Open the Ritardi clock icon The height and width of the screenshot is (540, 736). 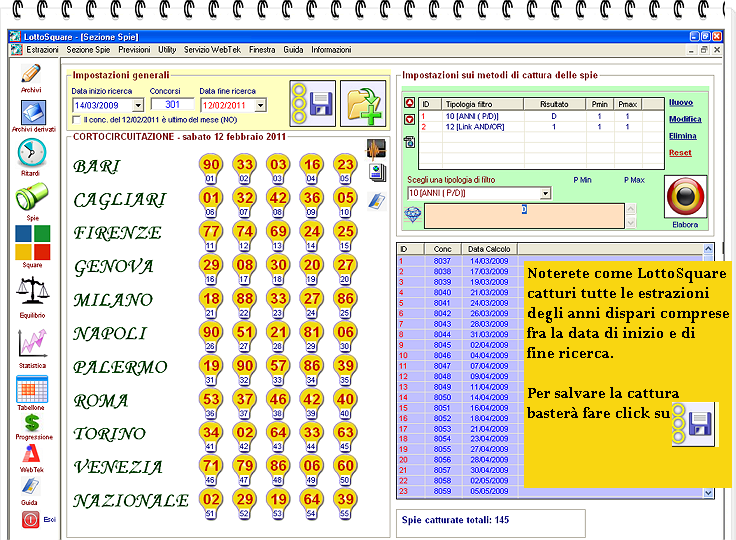point(31,153)
